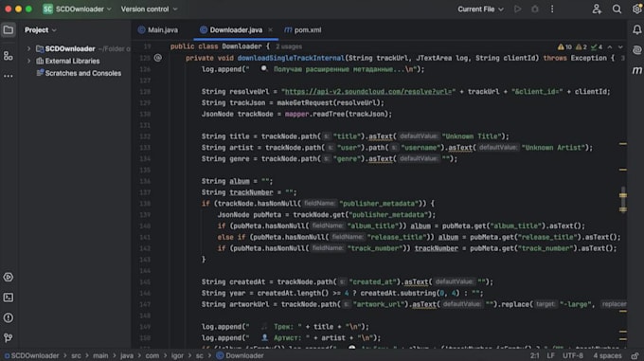Open caret position 2:1 go-to-line
Image resolution: width=644 pixels, height=361 pixels.
tap(534, 355)
